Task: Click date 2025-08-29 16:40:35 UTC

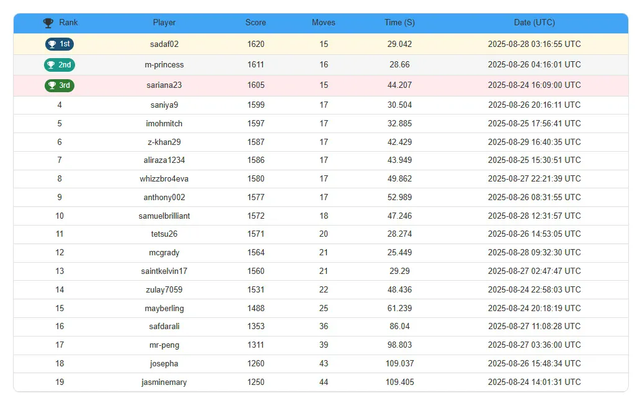Action: click(x=534, y=142)
